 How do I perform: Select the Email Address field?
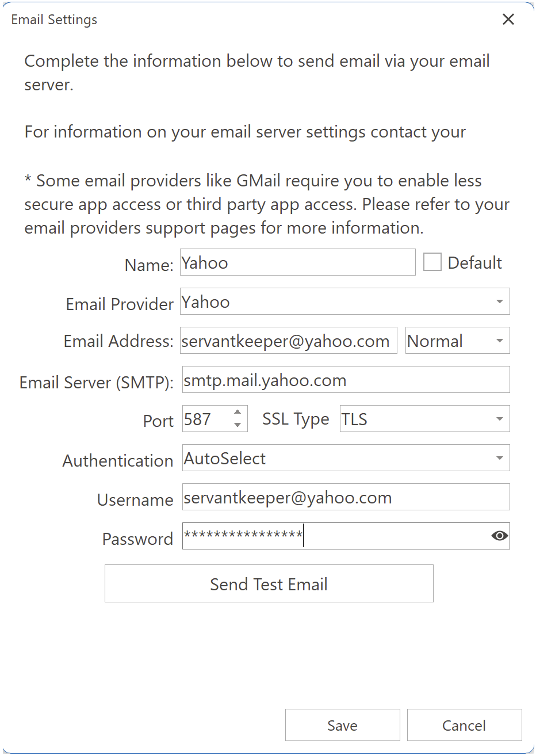pos(288,340)
